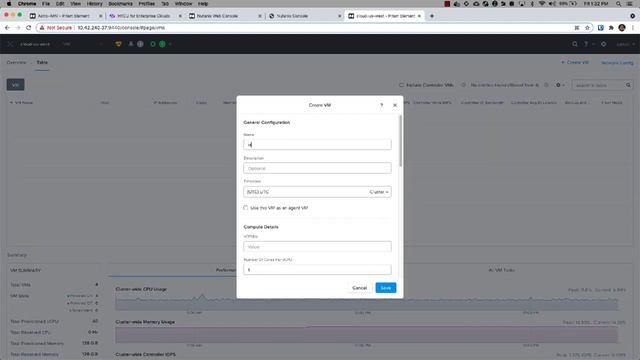
Task: Close the Create VM dialog
Action: tap(395, 105)
